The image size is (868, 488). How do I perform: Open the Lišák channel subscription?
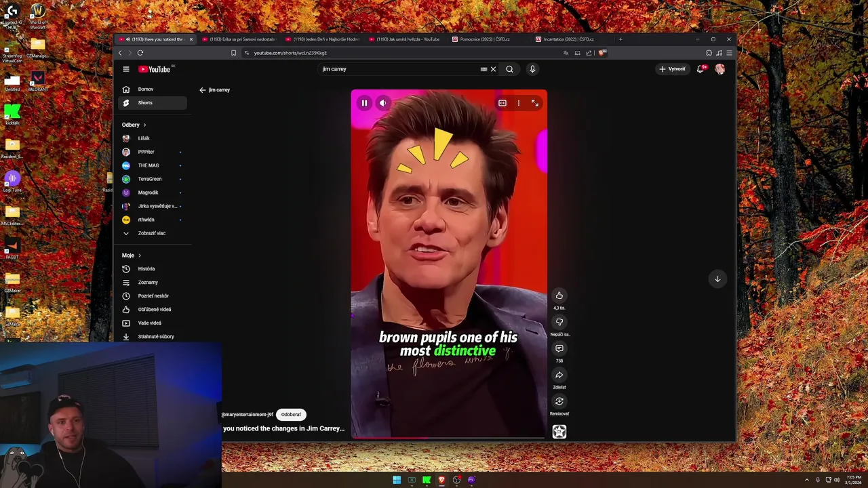[153, 138]
